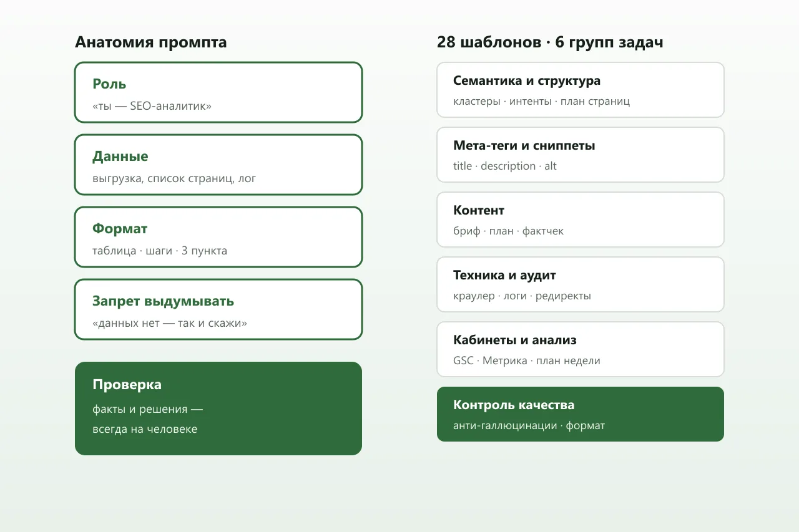Select the 'Семантика и структура' card title
Image resolution: width=799 pixels, height=532 pixels.
pos(527,80)
